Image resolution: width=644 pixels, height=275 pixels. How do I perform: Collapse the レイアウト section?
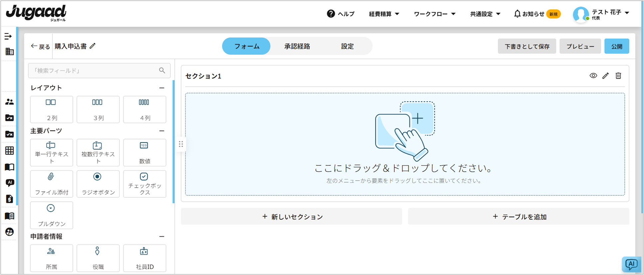pyautogui.click(x=162, y=88)
